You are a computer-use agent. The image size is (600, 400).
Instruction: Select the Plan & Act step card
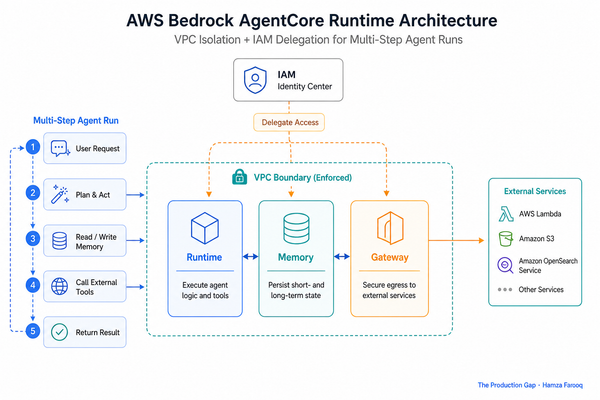[x=85, y=194]
